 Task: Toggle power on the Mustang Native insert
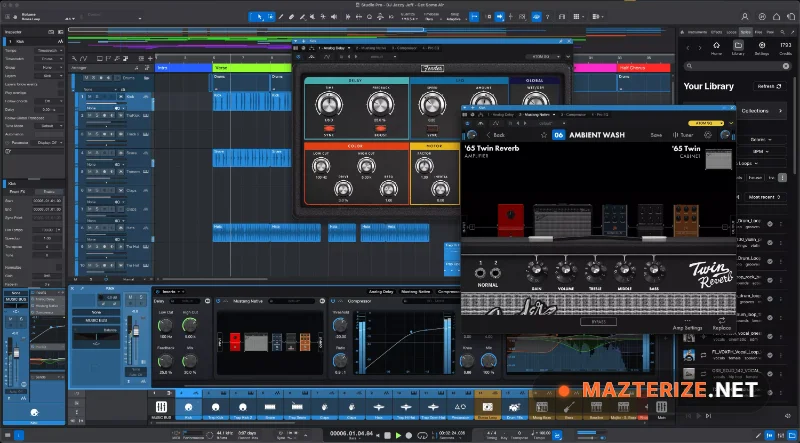coord(218,301)
